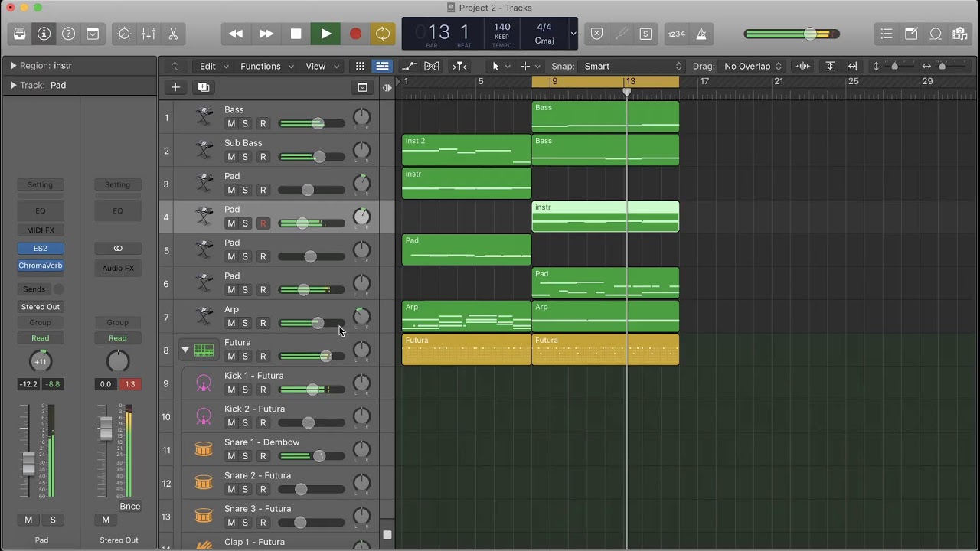This screenshot has height=551, width=980.
Task: Open the Edit menu
Action: [213, 67]
